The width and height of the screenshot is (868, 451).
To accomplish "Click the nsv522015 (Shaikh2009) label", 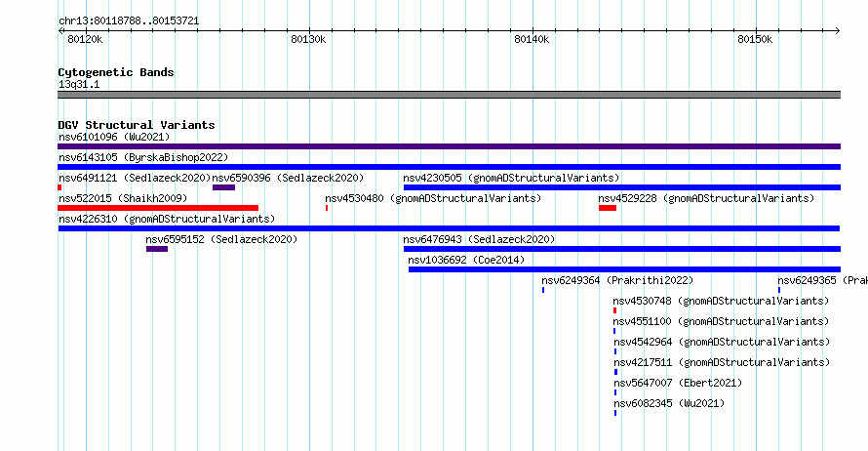I will coord(123,198).
